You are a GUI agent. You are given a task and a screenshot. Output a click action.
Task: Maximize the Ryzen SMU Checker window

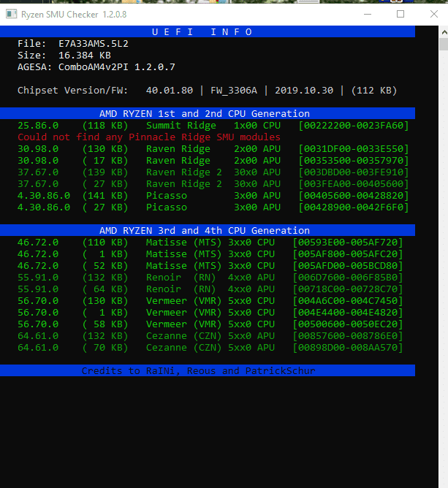click(400, 14)
